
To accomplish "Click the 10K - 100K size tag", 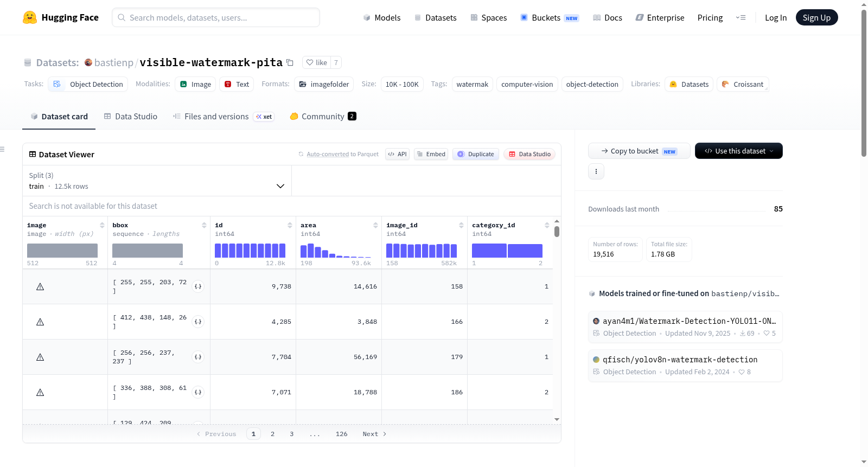I will coord(402,84).
